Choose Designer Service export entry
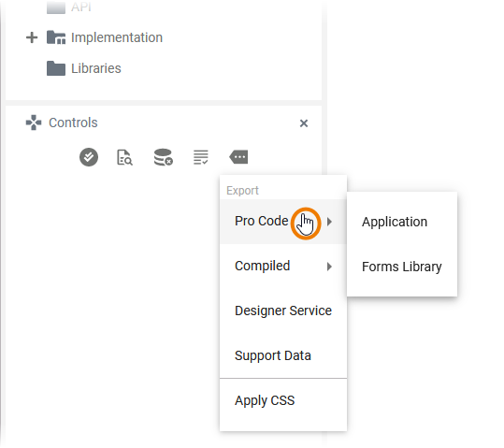The image size is (504, 448). pos(283,311)
